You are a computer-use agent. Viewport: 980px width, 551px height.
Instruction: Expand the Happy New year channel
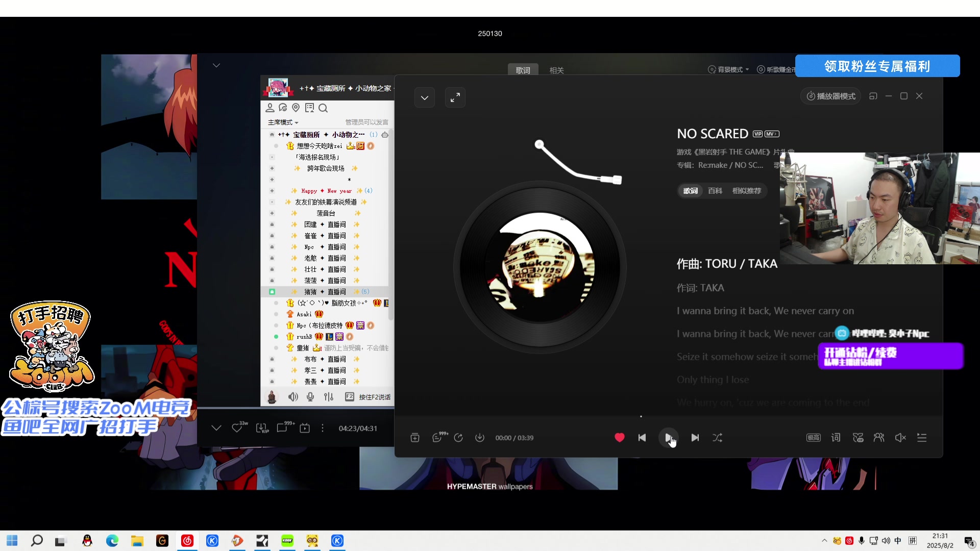[272, 191]
